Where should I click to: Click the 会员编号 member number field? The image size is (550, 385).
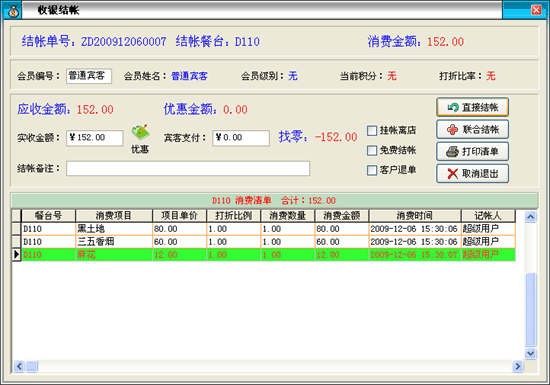(x=89, y=76)
